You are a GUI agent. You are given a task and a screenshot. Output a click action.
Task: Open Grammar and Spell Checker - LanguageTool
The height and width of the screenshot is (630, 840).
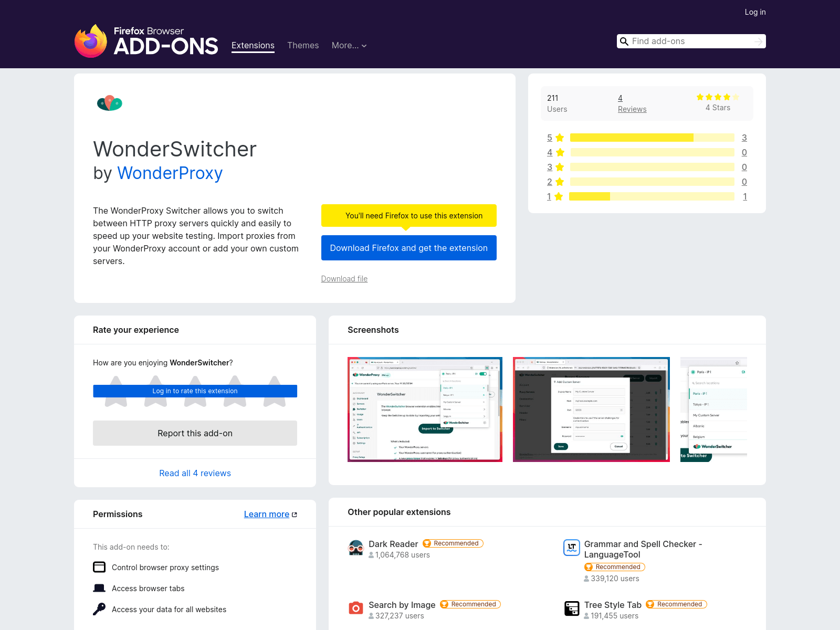point(643,549)
